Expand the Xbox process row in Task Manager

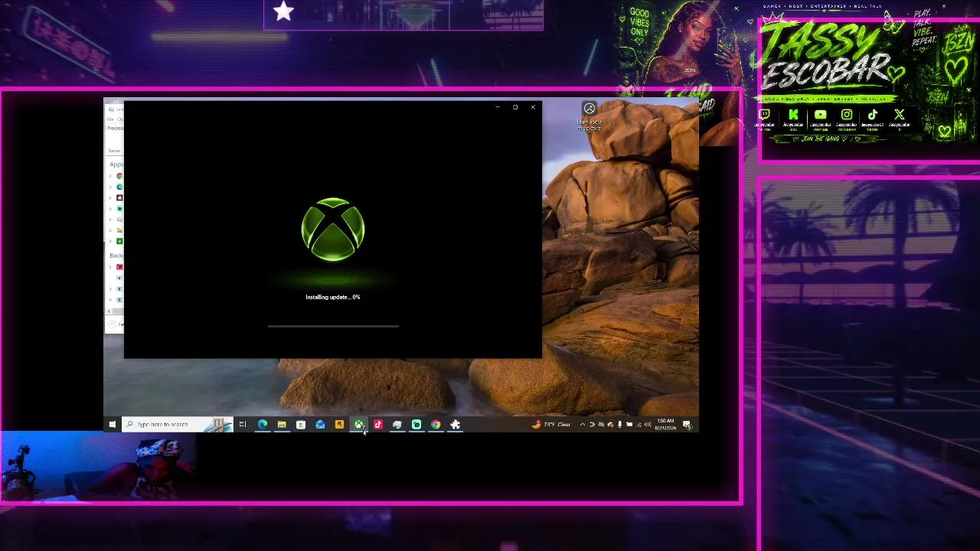pyautogui.click(x=110, y=241)
